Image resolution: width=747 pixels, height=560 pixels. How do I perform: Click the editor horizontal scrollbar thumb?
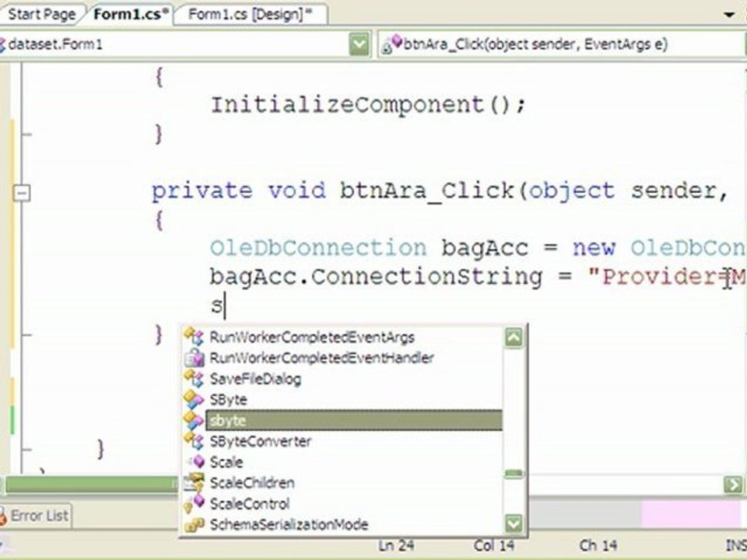point(90,485)
